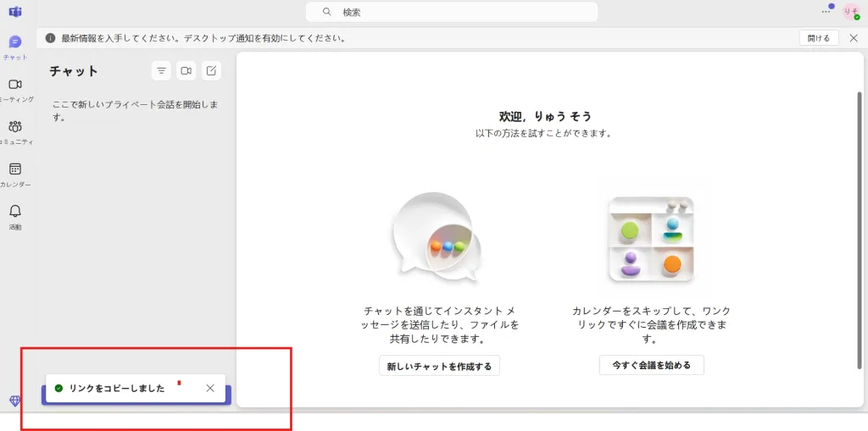Click the 欢迎 welcome heading text
Viewport: 868px width, 431px height.
(545, 116)
